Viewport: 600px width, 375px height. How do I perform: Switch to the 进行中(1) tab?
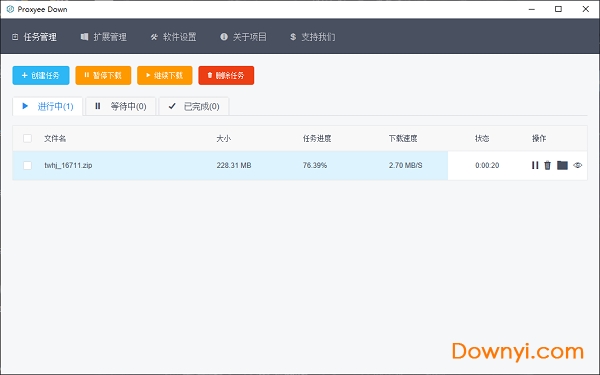coord(47,106)
